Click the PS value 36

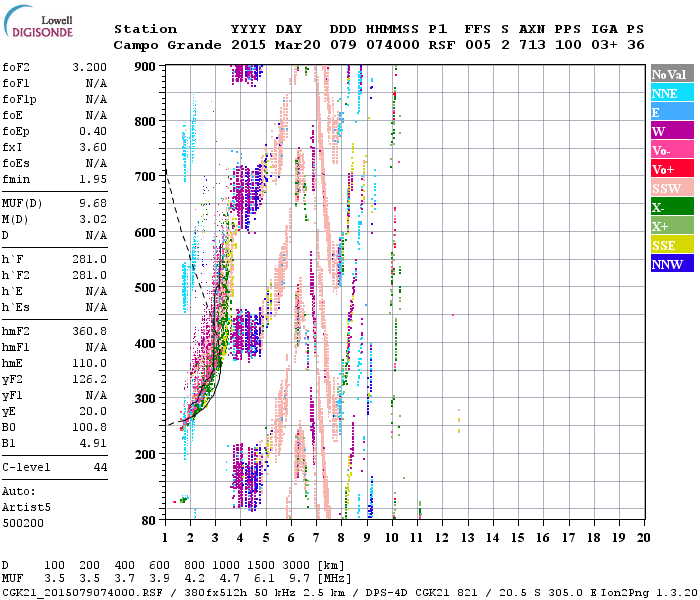click(x=636, y=45)
